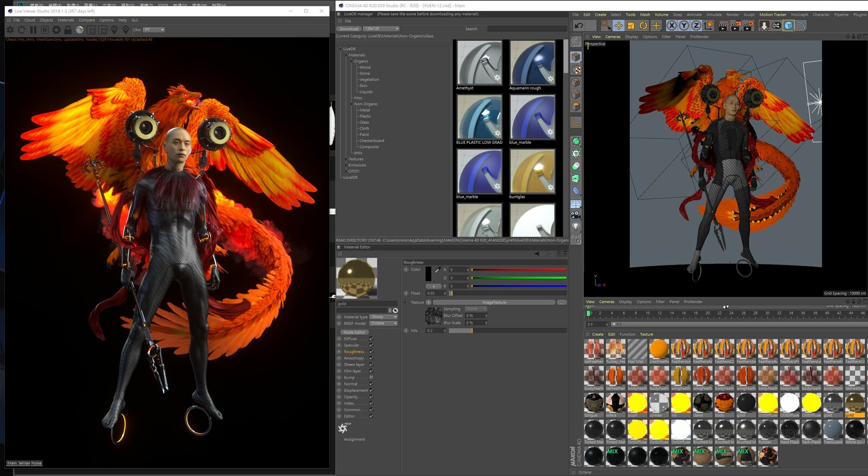Image resolution: width=868 pixels, height=476 pixels.
Task: Click the live selection tool icon
Action: (x=605, y=25)
